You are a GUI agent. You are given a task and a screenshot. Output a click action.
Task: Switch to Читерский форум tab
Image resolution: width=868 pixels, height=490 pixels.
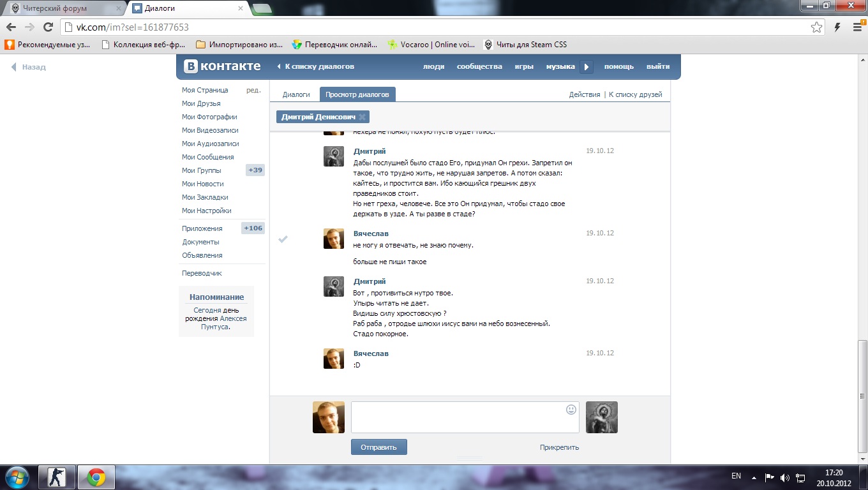(x=64, y=9)
